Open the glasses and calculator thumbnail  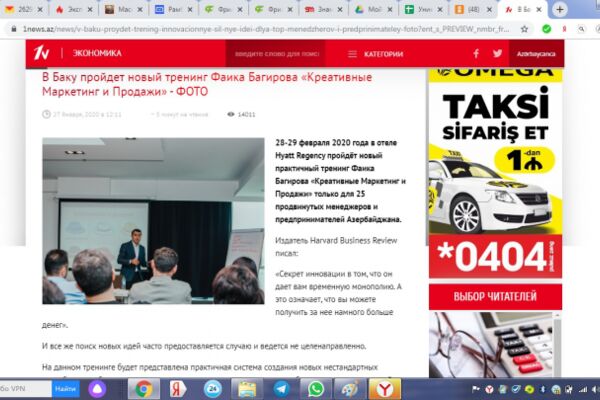[491, 344]
